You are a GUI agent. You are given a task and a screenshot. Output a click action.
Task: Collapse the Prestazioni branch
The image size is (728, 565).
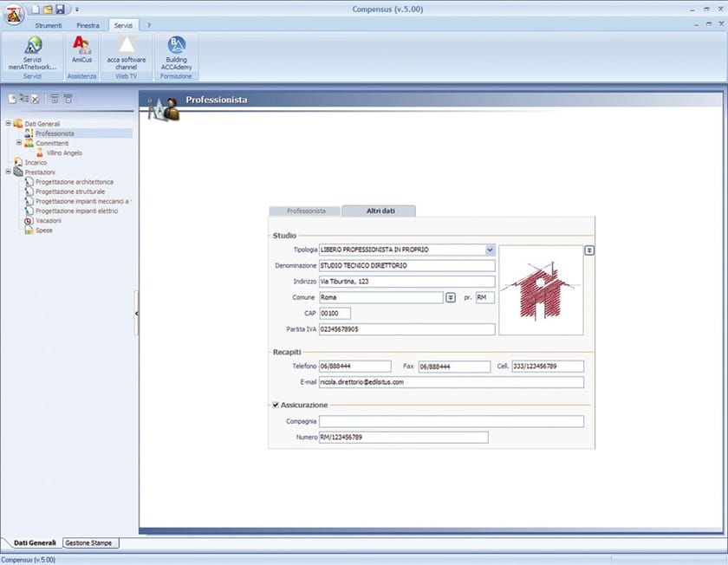7,171
